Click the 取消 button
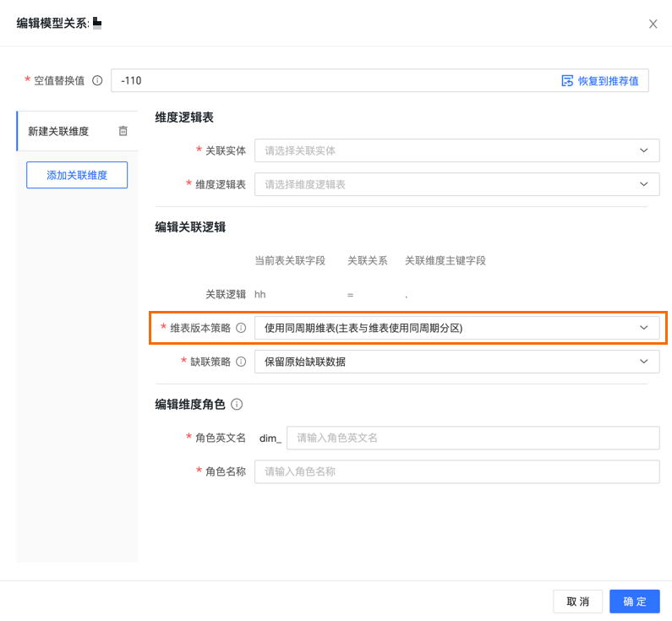Image resolution: width=672 pixels, height=621 pixels. 577,602
